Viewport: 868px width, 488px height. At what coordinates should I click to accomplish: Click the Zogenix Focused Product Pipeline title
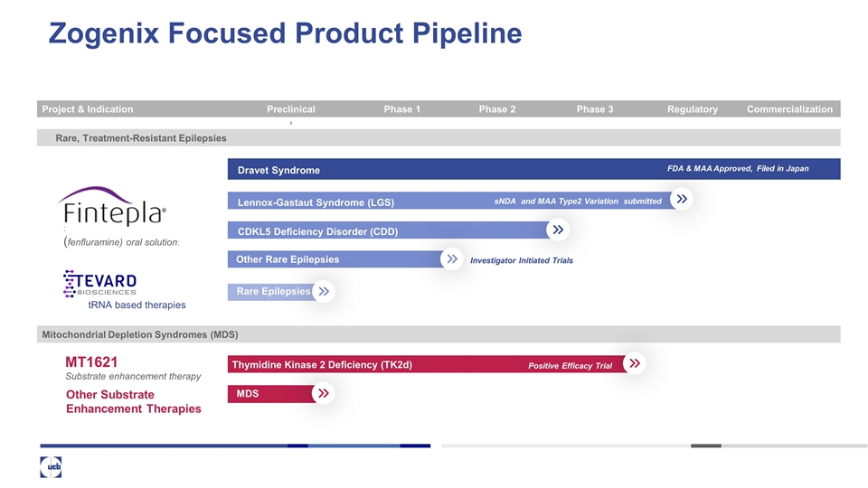click(285, 33)
